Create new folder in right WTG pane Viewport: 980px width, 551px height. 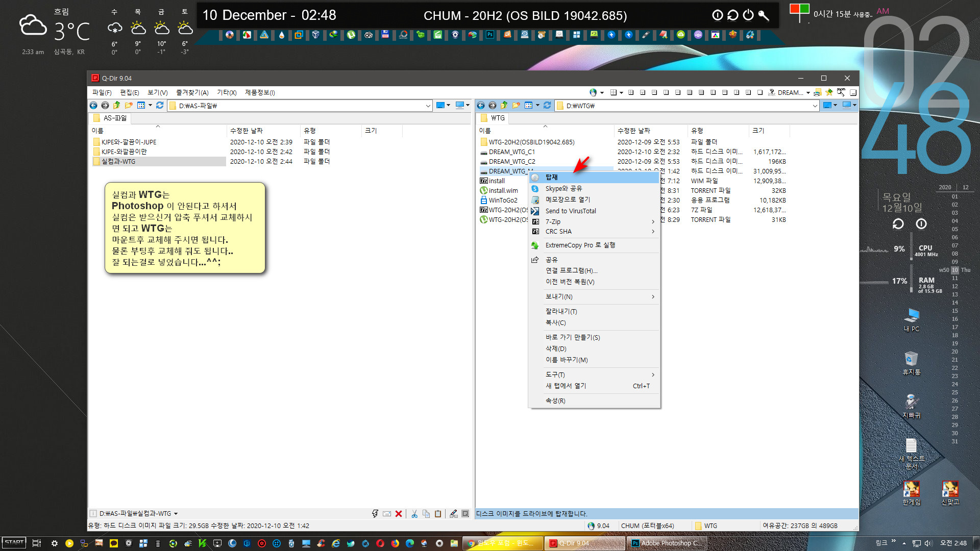[x=516, y=106]
